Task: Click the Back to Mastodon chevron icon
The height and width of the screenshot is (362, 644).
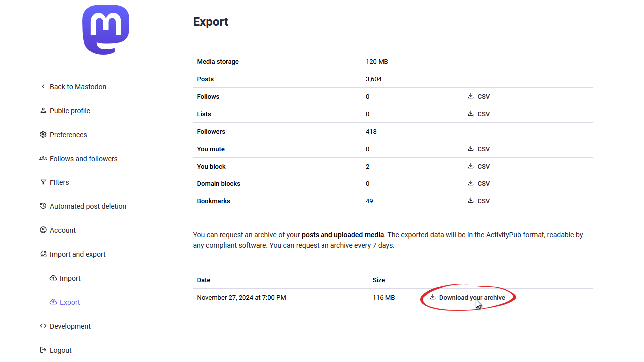Action: point(43,87)
